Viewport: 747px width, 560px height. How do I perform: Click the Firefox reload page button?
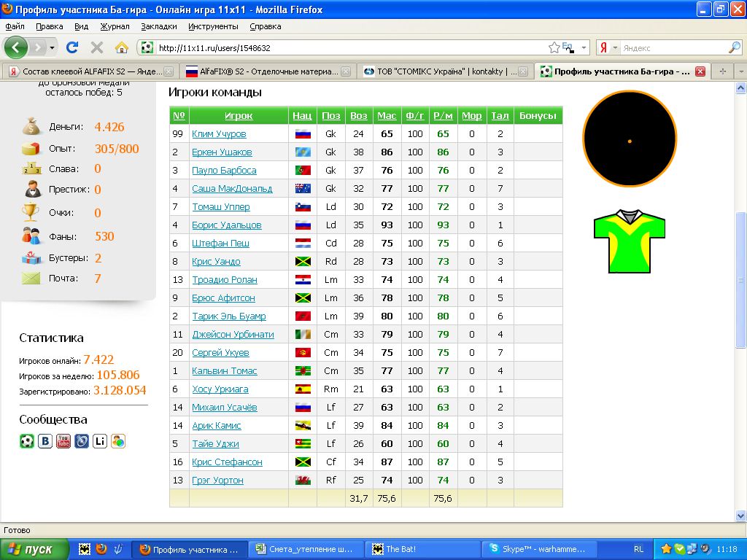72,48
